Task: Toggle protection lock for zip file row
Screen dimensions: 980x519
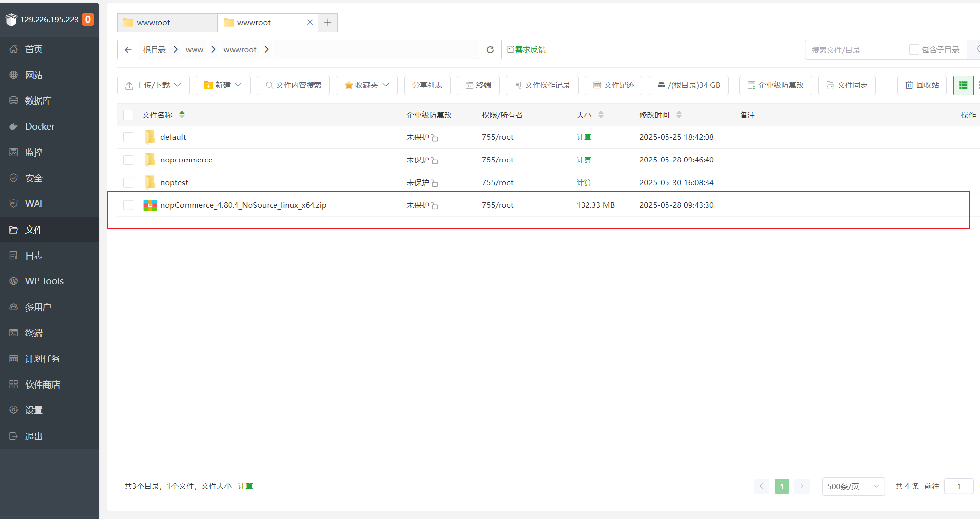Action: coord(434,206)
